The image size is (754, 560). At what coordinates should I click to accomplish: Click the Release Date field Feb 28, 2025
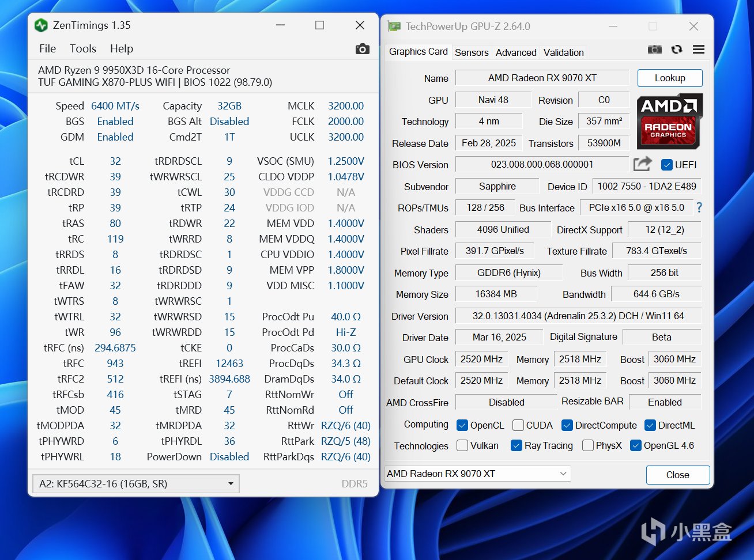489,143
